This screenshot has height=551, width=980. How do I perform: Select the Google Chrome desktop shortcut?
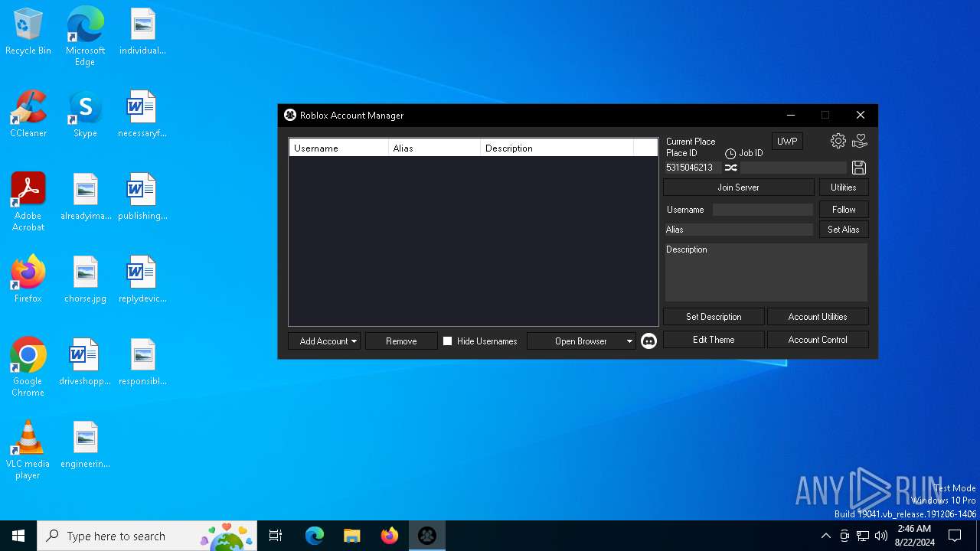(28, 367)
